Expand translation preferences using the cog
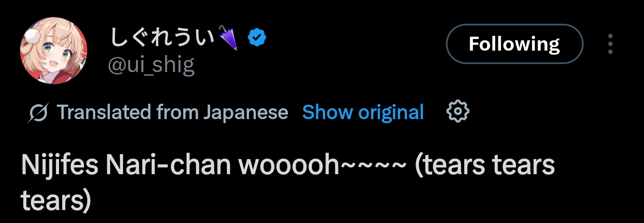Screen dimensions: 644x223 coord(458,112)
